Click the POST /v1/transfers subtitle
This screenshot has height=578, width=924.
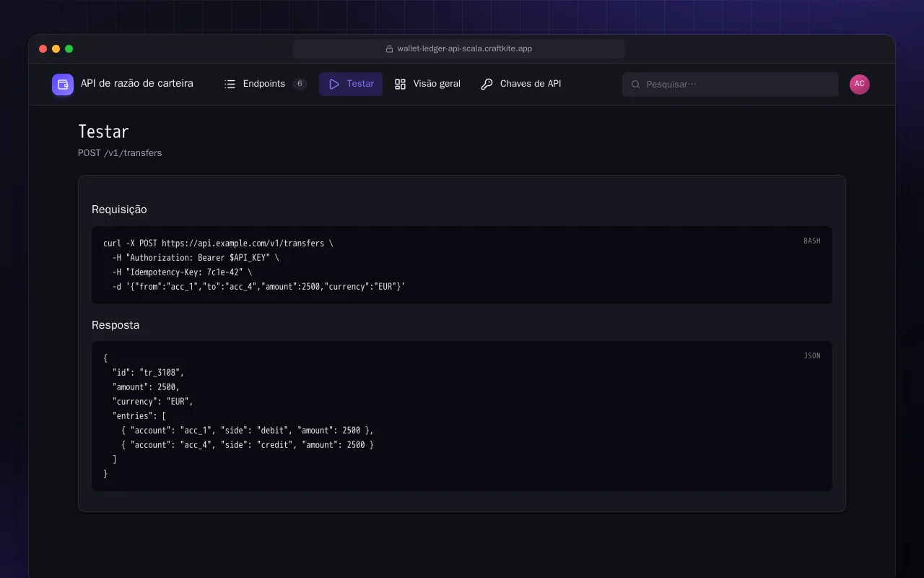(x=120, y=153)
